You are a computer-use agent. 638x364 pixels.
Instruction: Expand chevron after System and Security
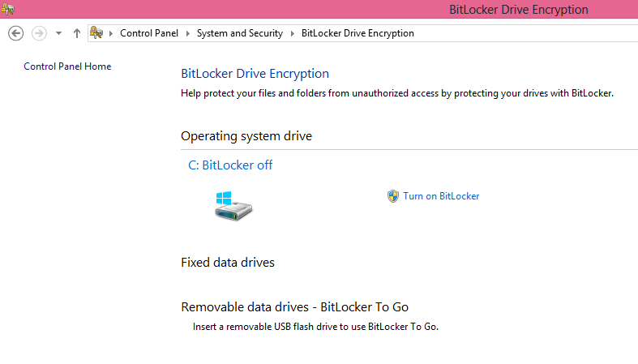(x=292, y=33)
